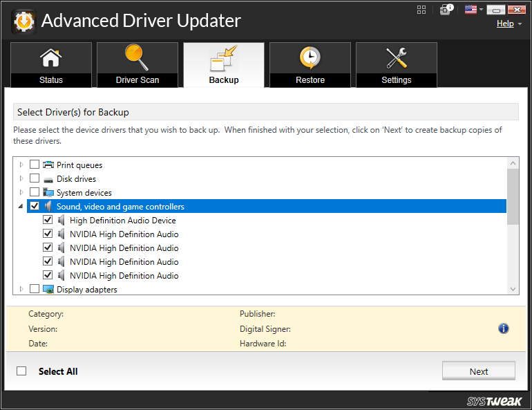The height and width of the screenshot is (410, 532).
Task: Expand the Disk drives node
Action: click(21, 178)
